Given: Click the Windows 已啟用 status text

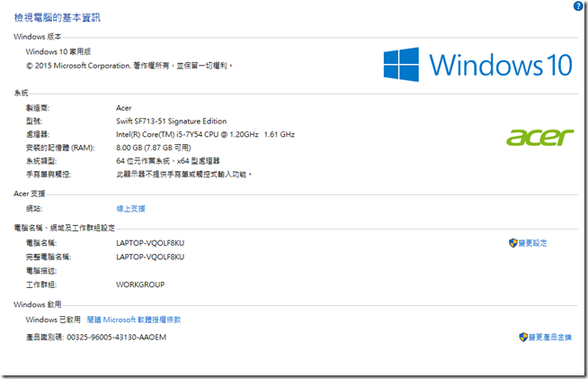Looking at the screenshot, I should [x=53, y=320].
